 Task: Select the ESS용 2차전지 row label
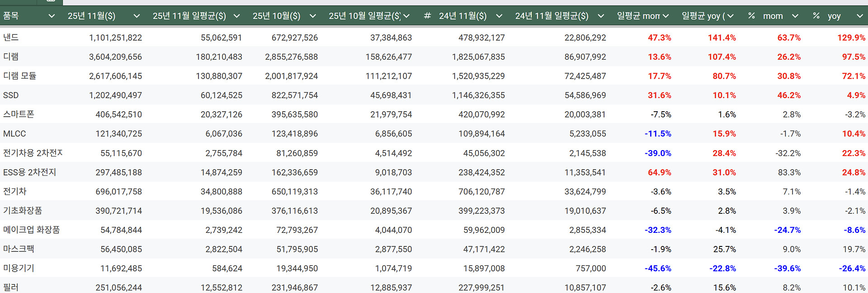tap(30, 172)
